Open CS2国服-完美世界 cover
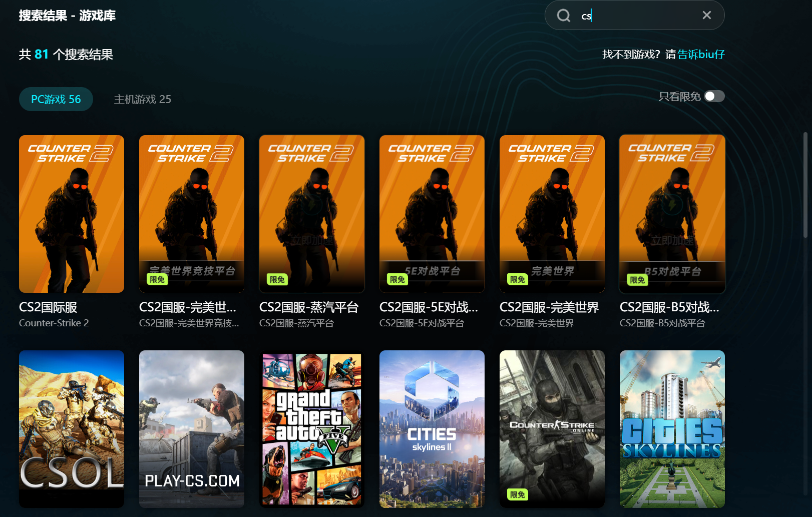Viewport: 812px width, 517px height. 552,214
